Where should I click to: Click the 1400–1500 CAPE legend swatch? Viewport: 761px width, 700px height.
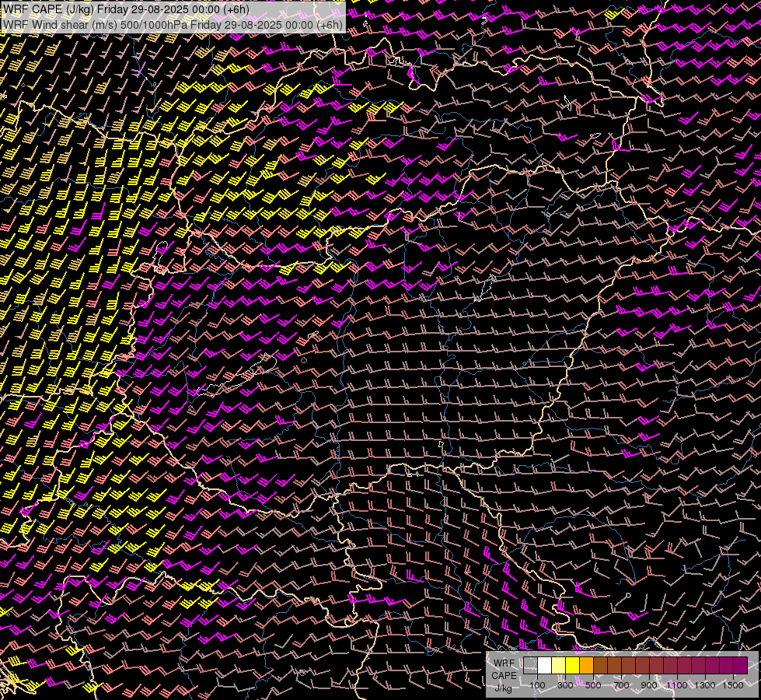click(727, 665)
